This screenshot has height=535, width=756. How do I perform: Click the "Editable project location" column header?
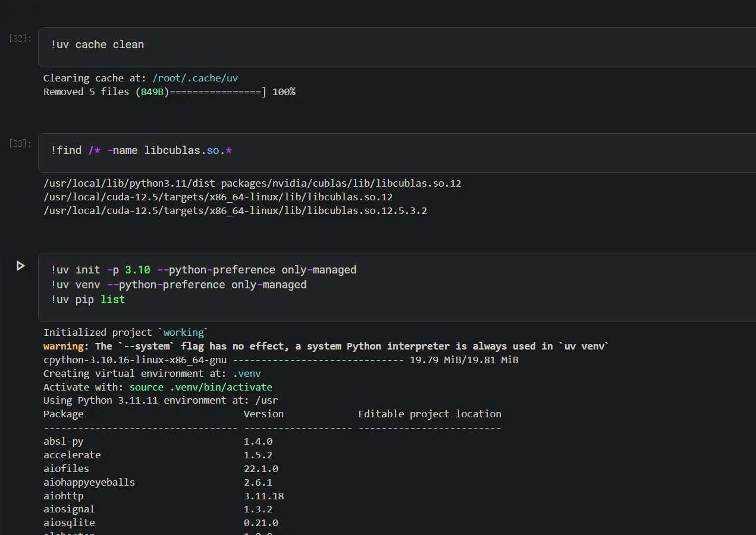[x=429, y=414]
